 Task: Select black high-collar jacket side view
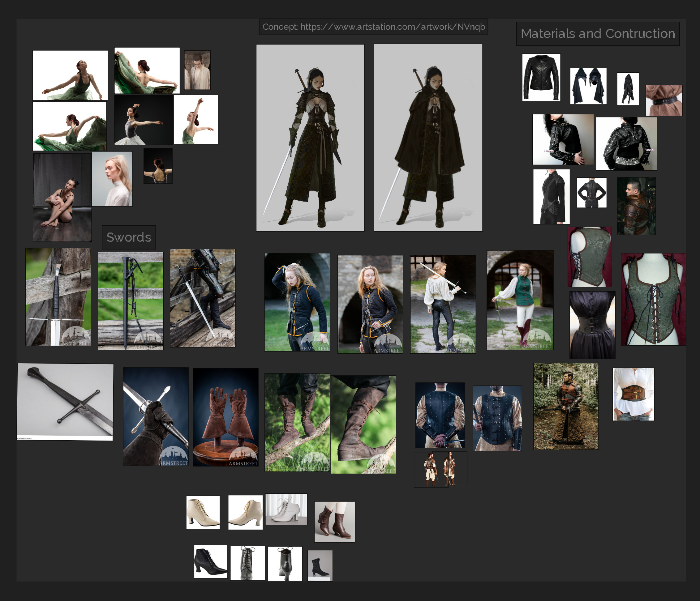click(551, 197)
